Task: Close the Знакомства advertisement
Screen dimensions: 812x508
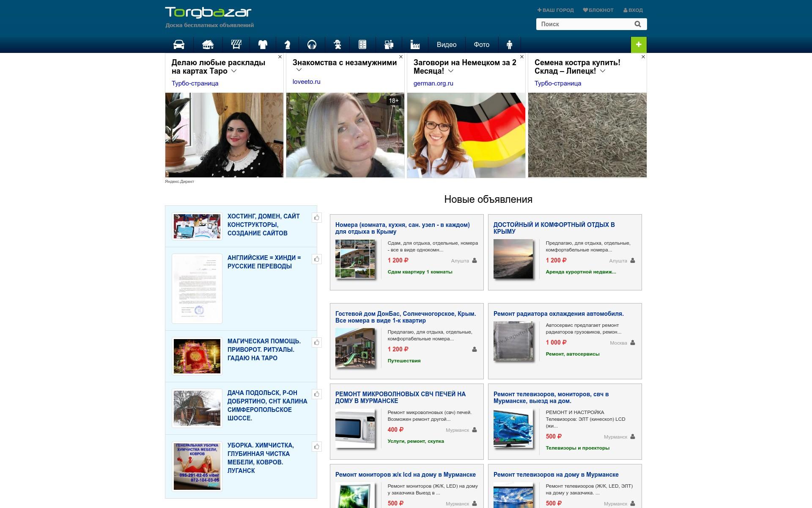Action: pyautogui.click(x=401, y=57)
